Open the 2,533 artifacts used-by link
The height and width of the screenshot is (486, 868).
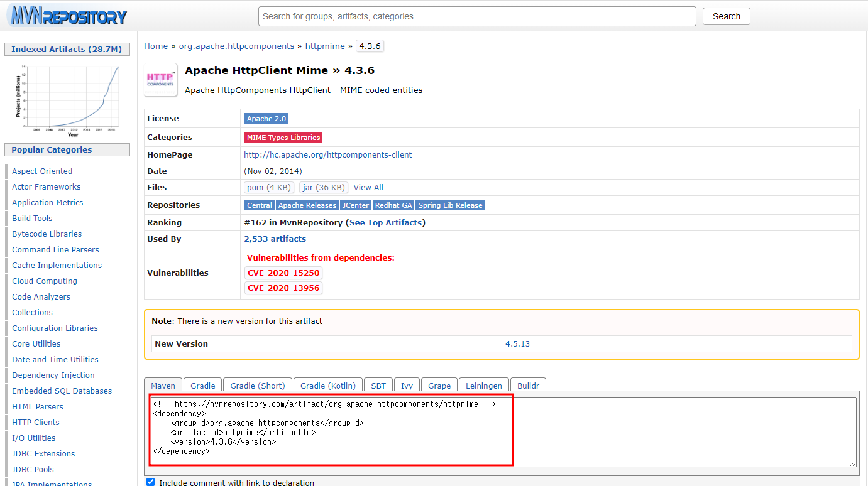coord(275,239)
